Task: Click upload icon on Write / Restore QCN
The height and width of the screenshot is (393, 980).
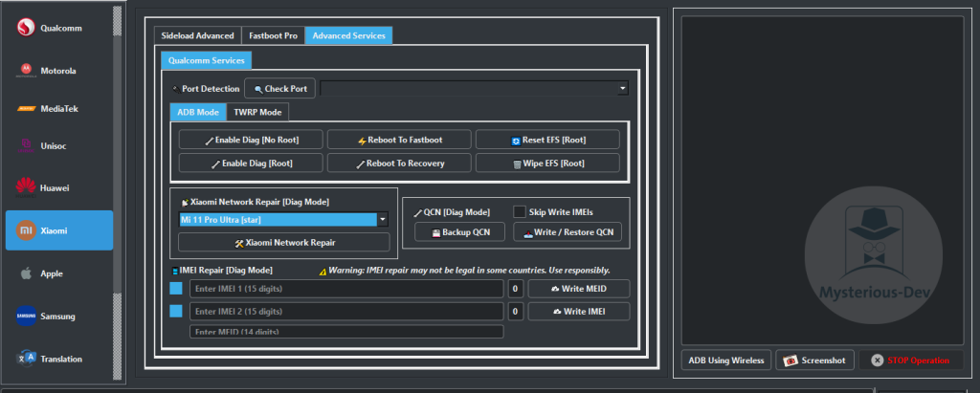Action: pyautogui.click(x=528, y=233)
